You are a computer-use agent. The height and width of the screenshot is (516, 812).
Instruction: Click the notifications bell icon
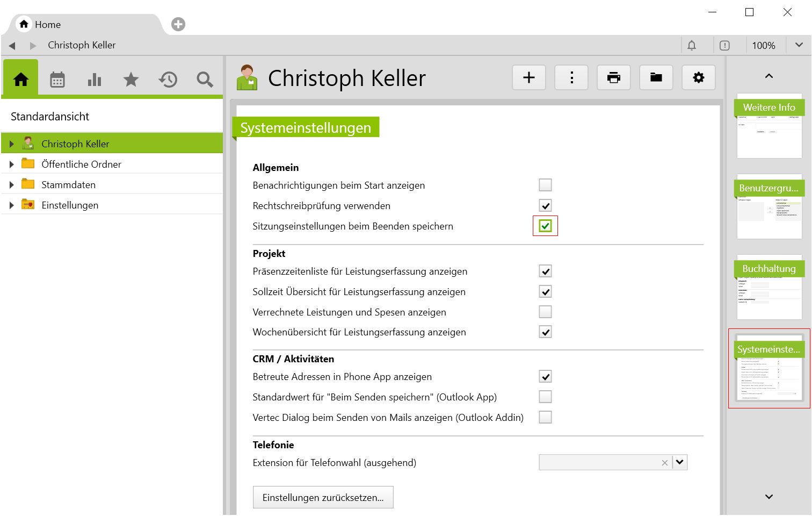[692, 46]
